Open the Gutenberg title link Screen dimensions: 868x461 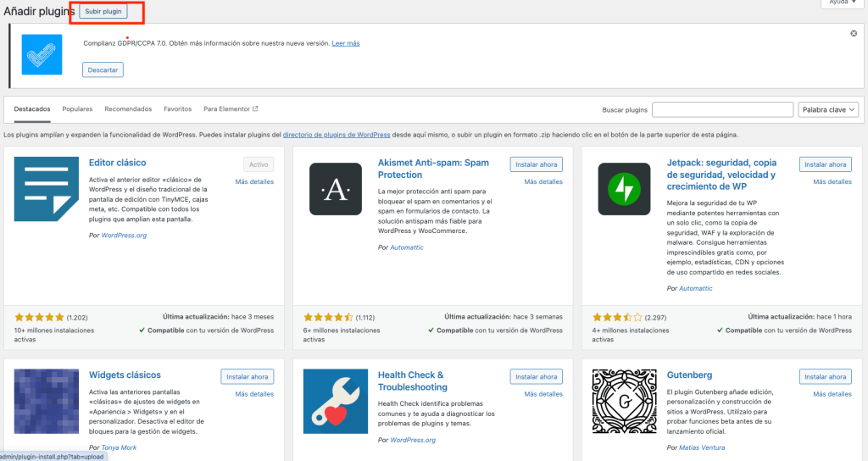[689, 375]
